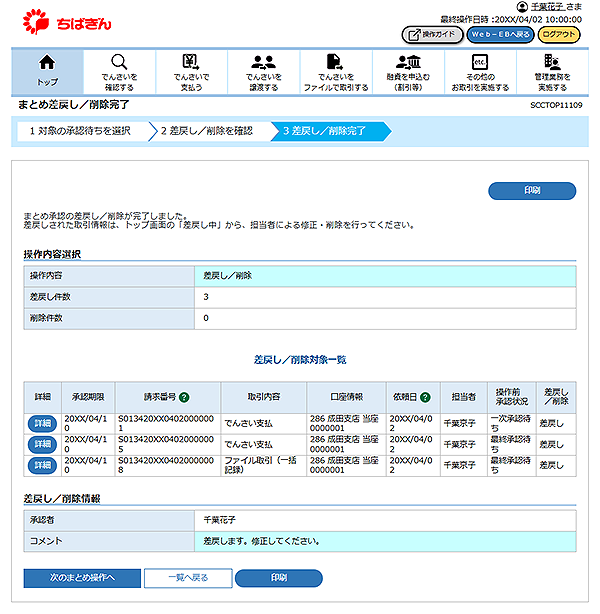Viewport: 600px width, 614px height.
Task: Click help icon next to 請求番号
Action: tap(185, 397)
